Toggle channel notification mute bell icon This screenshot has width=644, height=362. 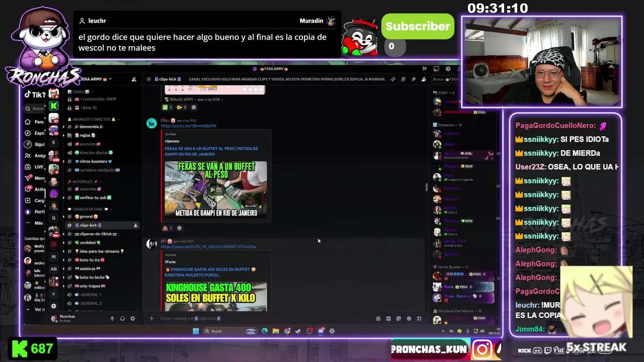pos(403,79)
